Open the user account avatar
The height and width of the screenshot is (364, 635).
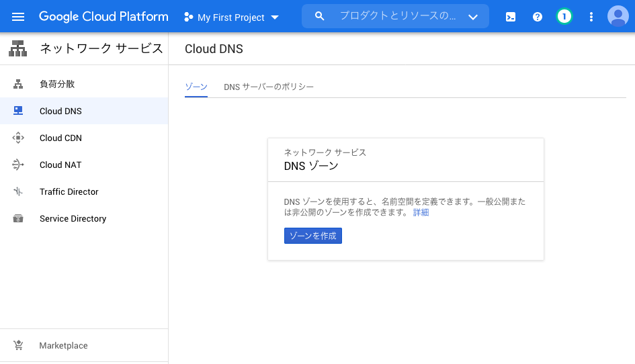click(618, 16)
